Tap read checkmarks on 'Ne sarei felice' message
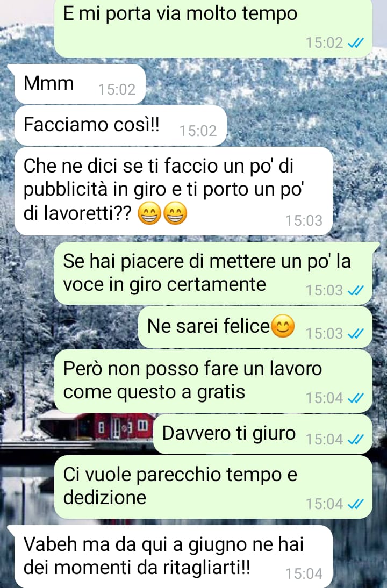 355,333
